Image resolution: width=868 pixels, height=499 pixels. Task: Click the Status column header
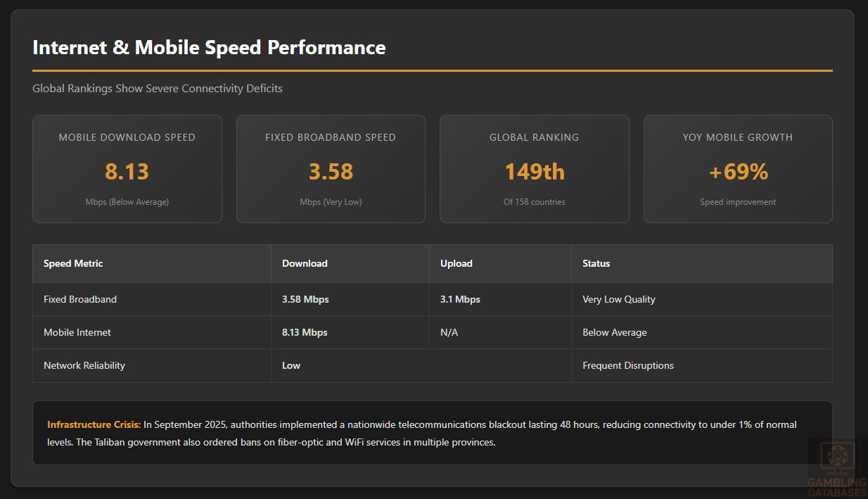(x=596, y=263)
